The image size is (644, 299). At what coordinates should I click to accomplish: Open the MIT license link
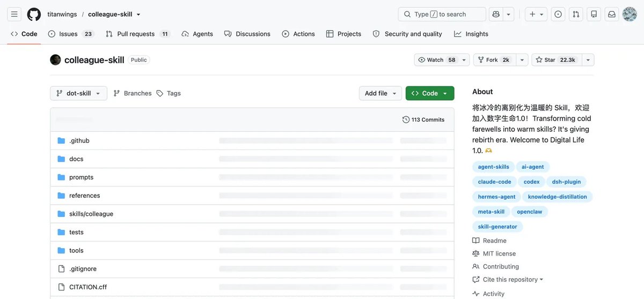[494, 253]
